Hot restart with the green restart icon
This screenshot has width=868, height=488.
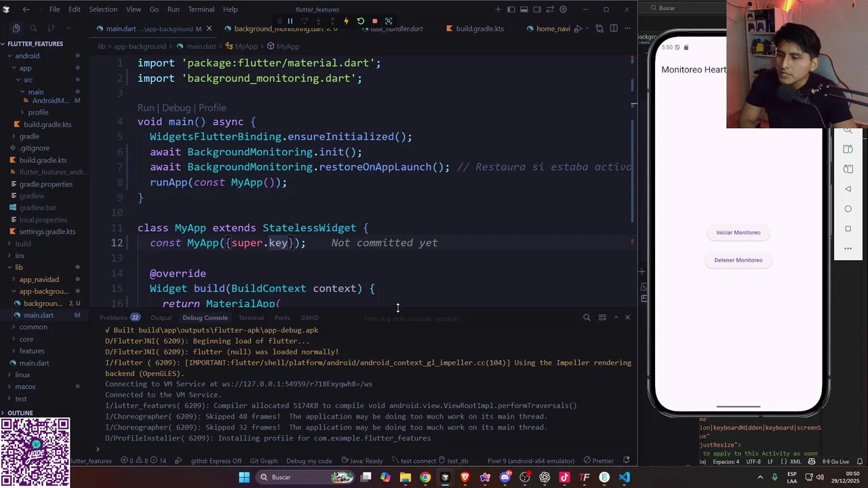point(360,21)
